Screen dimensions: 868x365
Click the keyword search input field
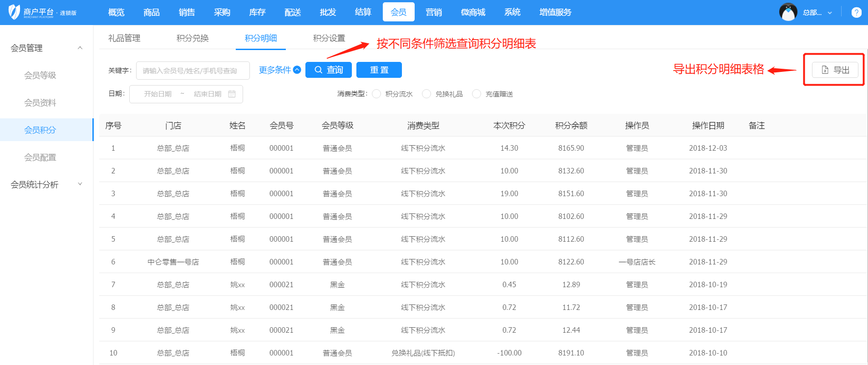coord(193,71)
